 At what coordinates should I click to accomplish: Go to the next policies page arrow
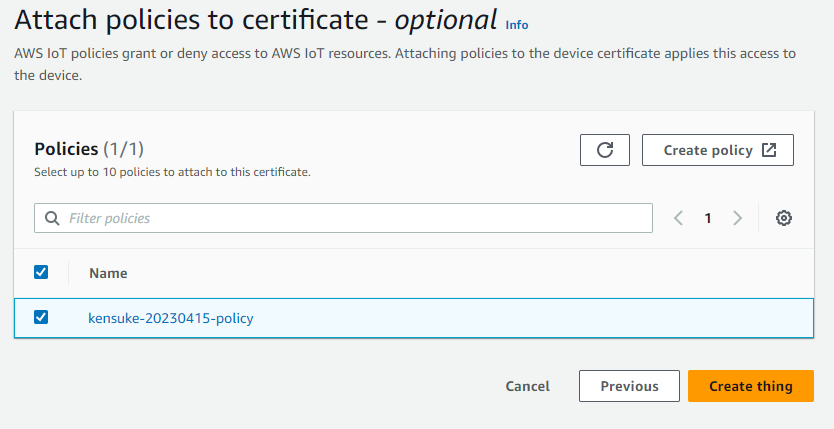738,218
